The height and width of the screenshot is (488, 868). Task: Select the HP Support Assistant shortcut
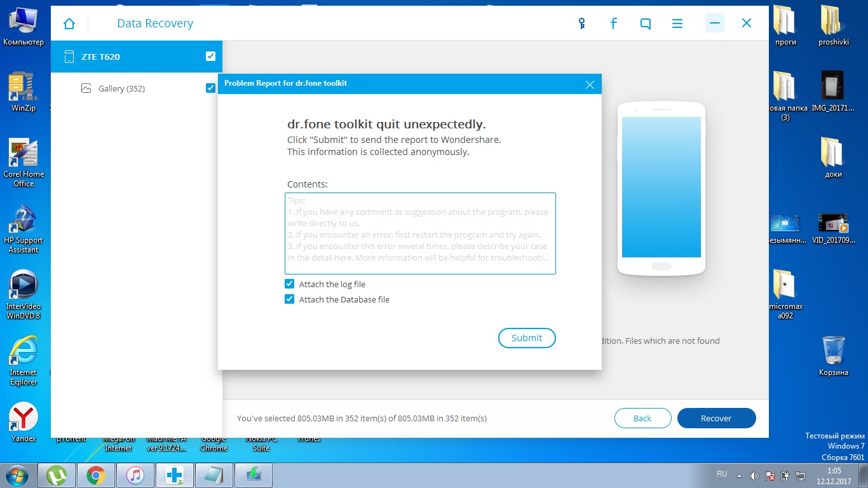click(x=24, y=229)
